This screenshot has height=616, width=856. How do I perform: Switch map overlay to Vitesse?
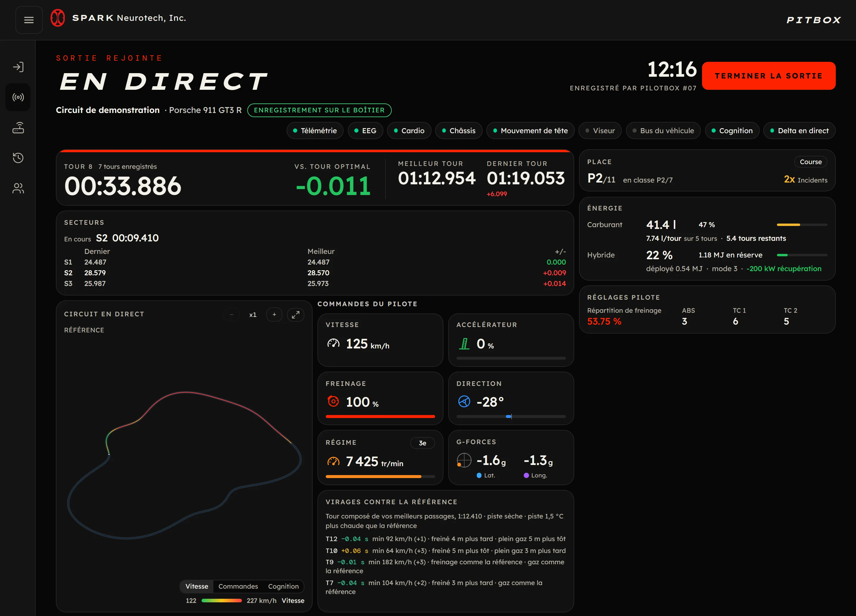pos(197,586)
